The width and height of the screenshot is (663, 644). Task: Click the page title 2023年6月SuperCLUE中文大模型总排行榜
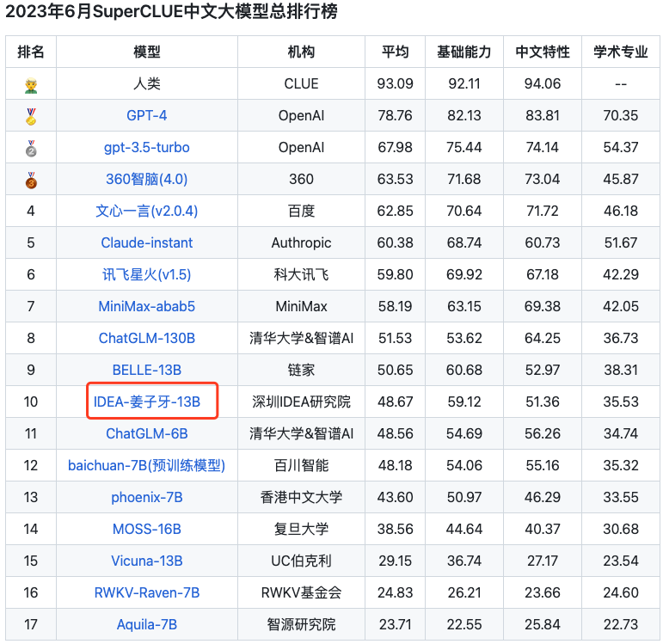171,11
